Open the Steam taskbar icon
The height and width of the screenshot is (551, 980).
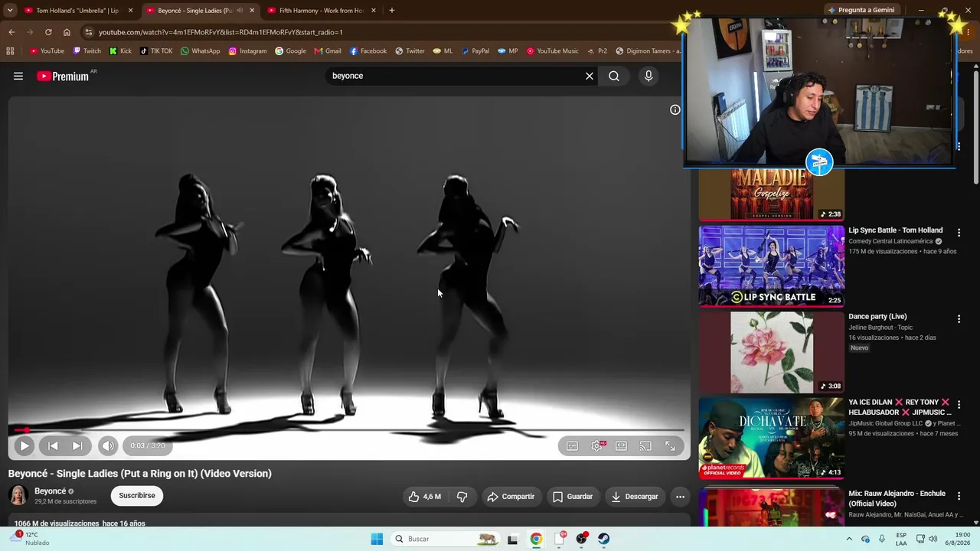click(604, 539)
